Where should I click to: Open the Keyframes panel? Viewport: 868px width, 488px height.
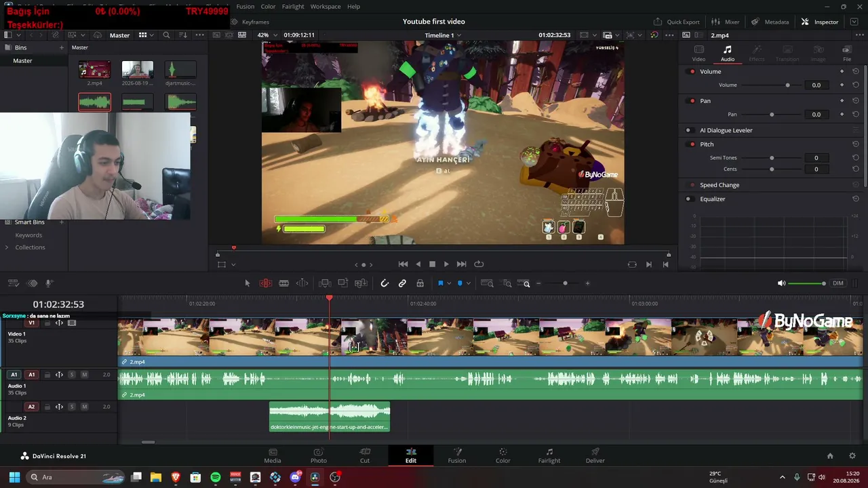point(250,22)
